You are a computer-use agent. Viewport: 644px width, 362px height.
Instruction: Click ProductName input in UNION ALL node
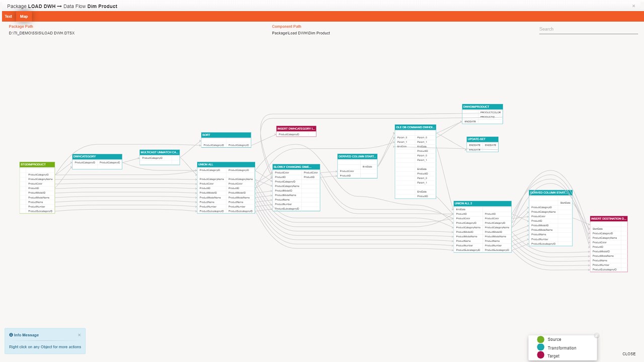click(x=207, y=202)
